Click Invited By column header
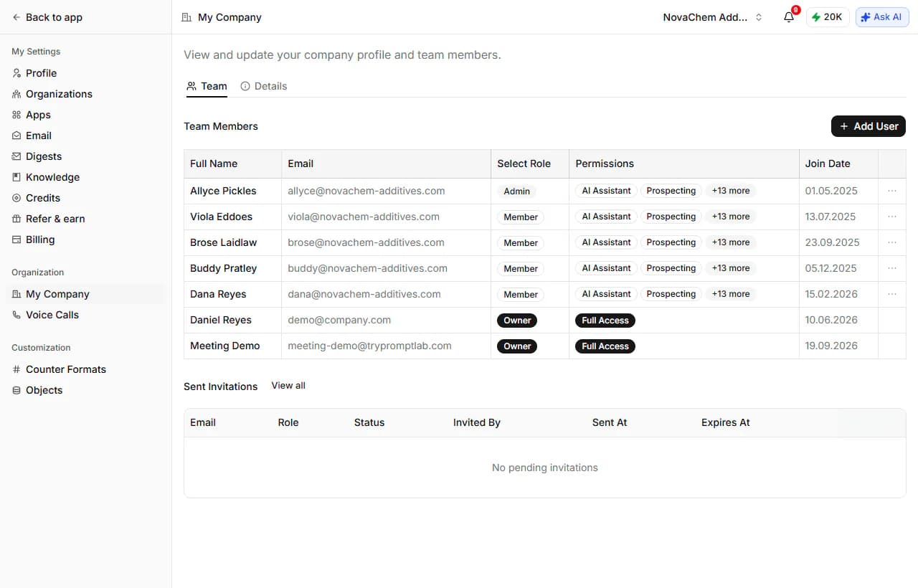Screen dimensions: 918x588 coord(477,422)
